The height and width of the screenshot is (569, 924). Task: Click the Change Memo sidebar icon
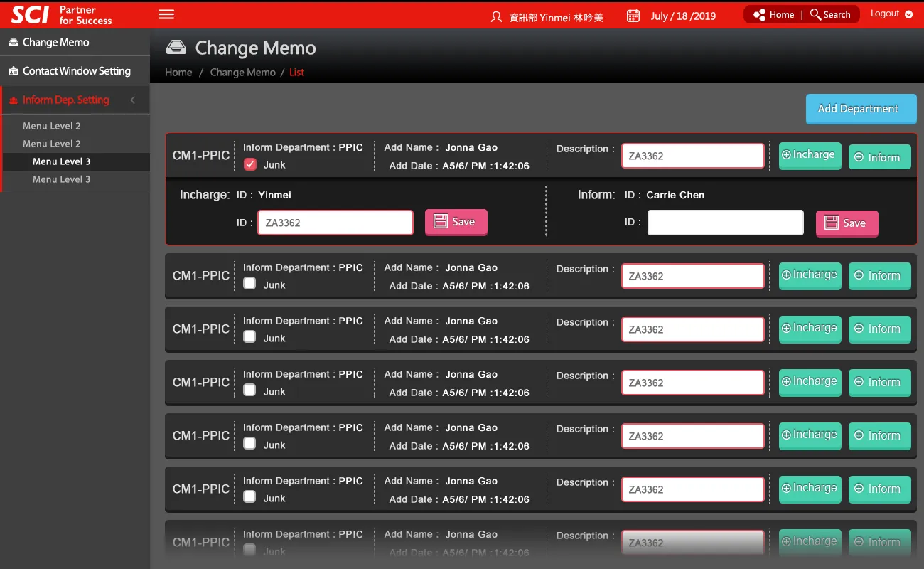coord(14,43)
